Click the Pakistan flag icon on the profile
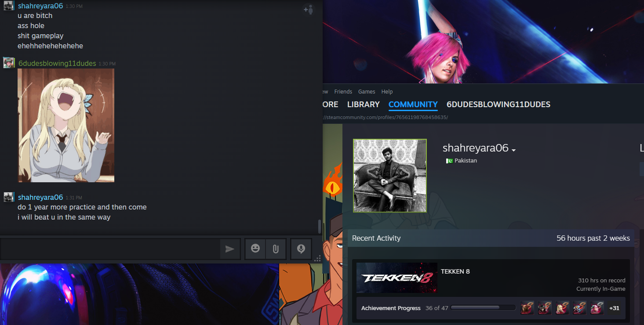644x325 pixels. click(449, 161)
